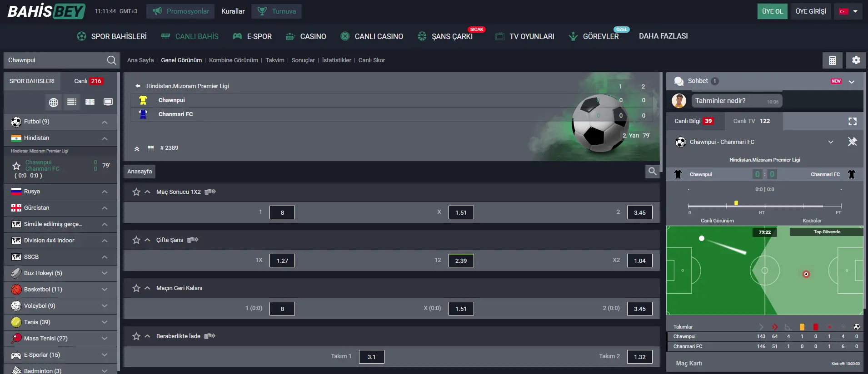
Task: Click the yellow card marker on match timeline
Action: 736,203
